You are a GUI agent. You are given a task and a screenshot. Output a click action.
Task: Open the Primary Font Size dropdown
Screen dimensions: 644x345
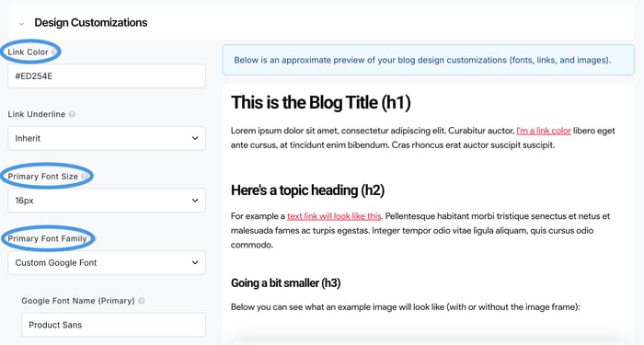click(x=107, y=201)
